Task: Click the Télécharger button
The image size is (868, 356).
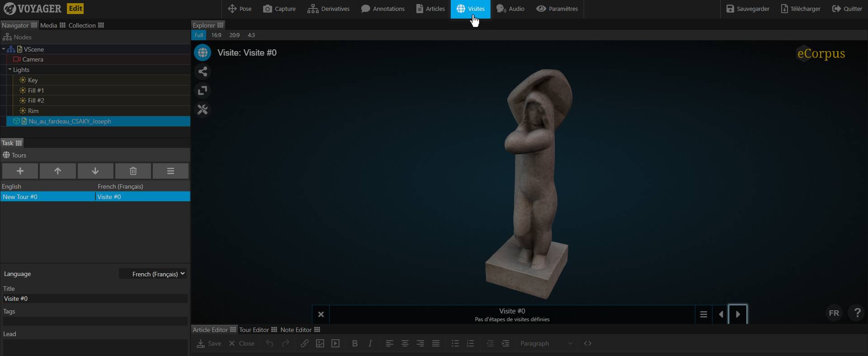Action: pos(801,9)
